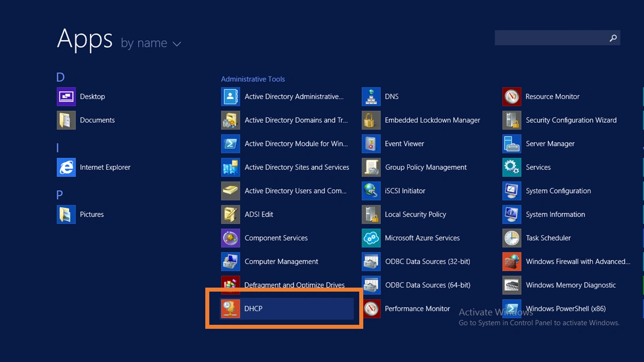The image size is (644, 362).
Task: Open the Desktop app icon
Action: [66, 97]
